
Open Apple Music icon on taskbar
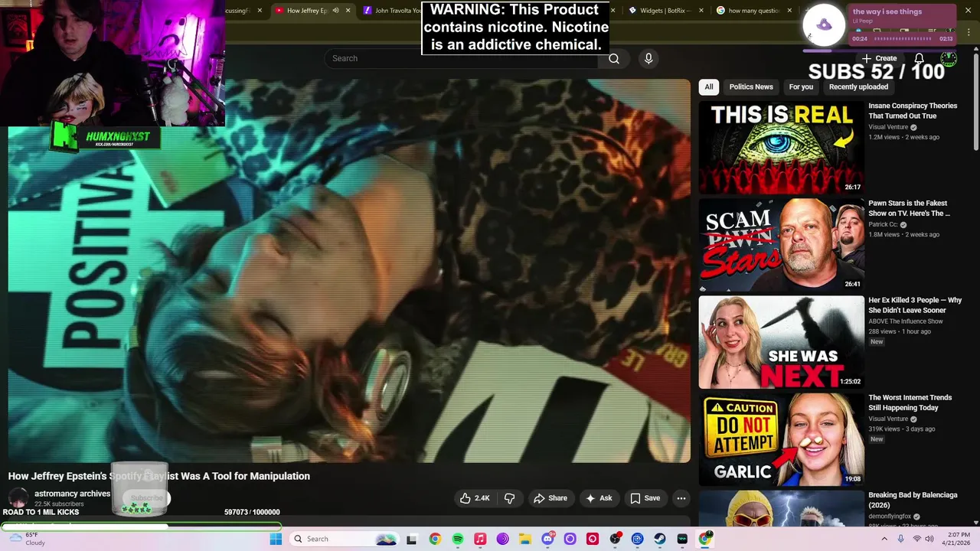tap(480, 539)
